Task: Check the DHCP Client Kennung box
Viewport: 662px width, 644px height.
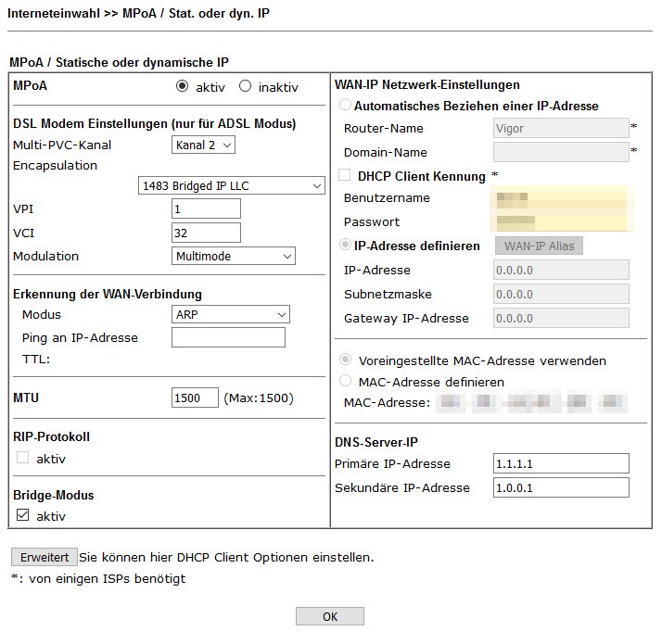Action: coord(346,175)
